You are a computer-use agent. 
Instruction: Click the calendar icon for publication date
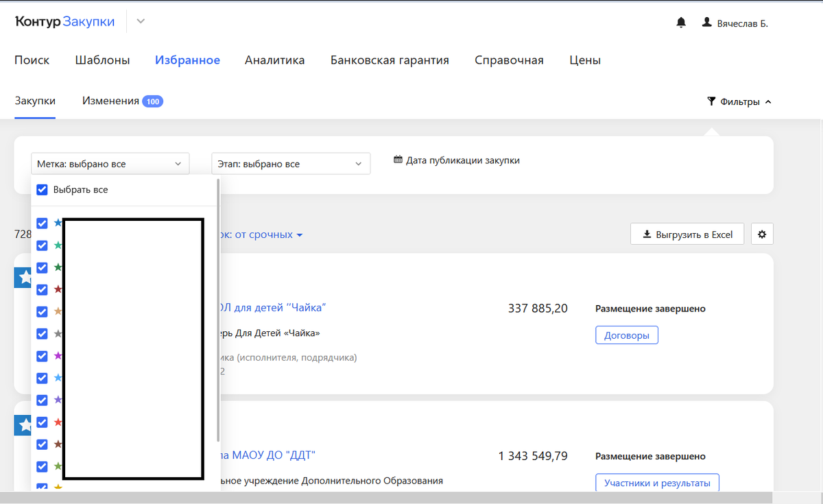click(x=398, y=160)
